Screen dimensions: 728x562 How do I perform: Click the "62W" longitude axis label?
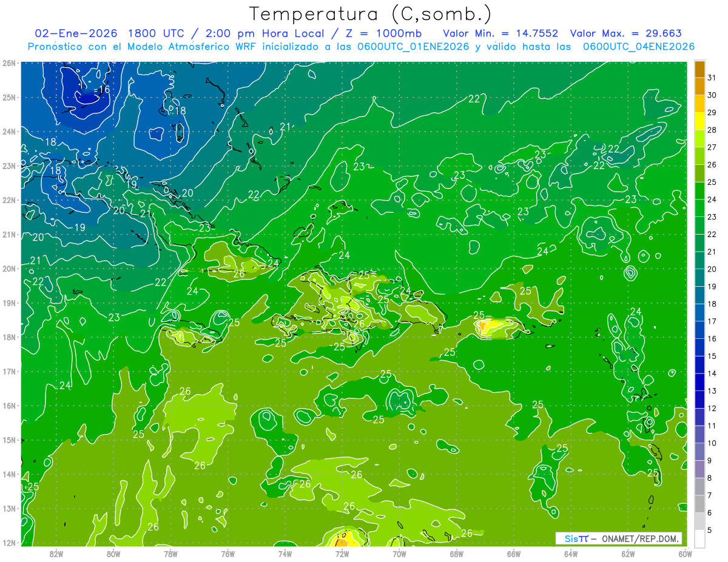(628, 554)
